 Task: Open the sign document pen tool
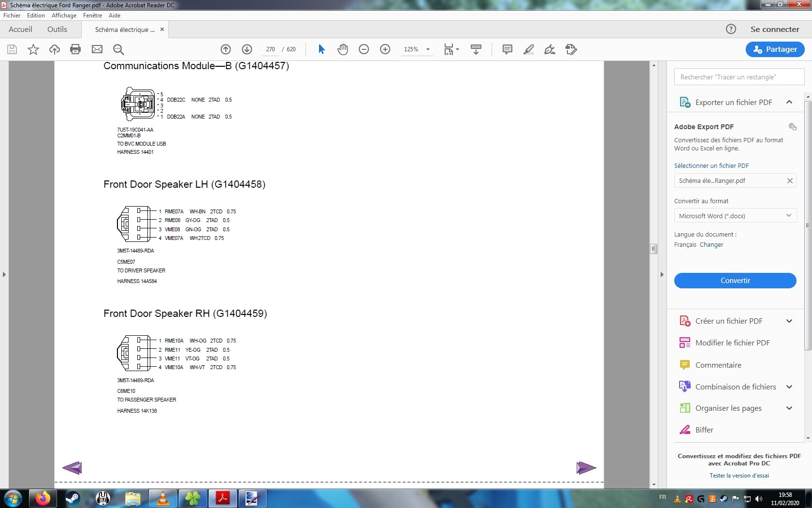[x=550, y=49]
